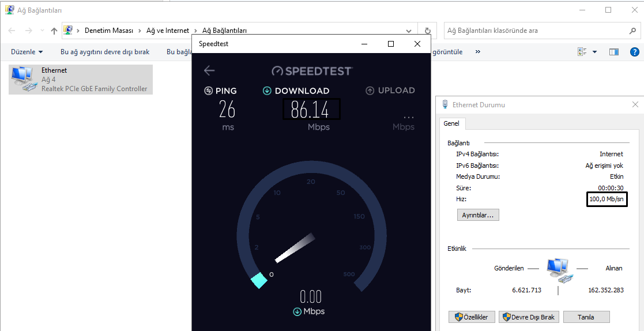Close the Ethernet Durumu dialog
The width and height of the screenshot is (644, 331).
pyautogui.click(x=635, y=105)
